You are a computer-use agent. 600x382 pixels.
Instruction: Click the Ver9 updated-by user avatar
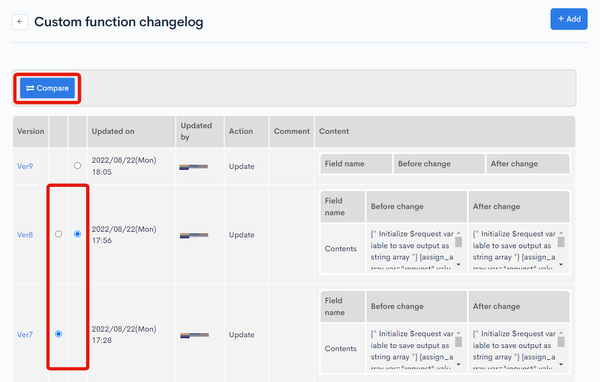(x=194, y=167)
